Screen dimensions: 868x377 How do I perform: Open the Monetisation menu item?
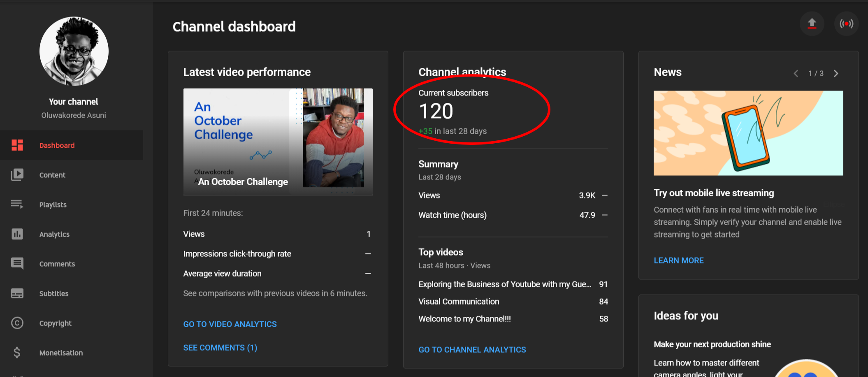click(x=61, y=353)
